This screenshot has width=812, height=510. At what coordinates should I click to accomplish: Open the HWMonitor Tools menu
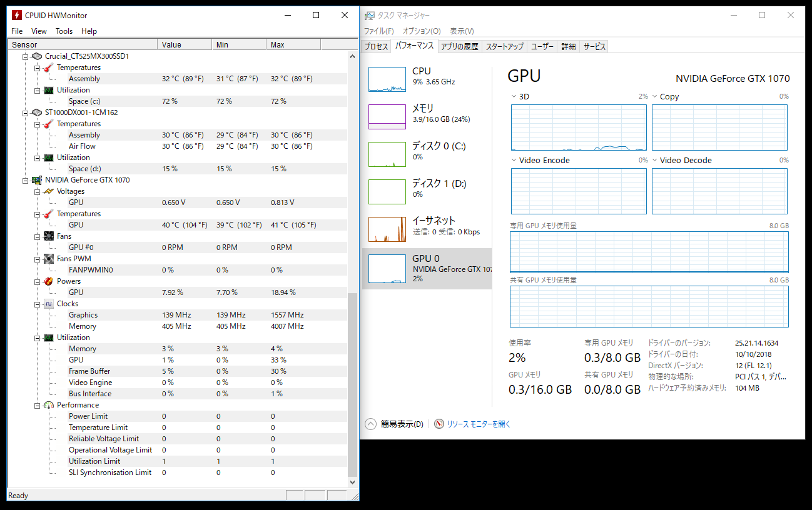[x=64, y=31]
